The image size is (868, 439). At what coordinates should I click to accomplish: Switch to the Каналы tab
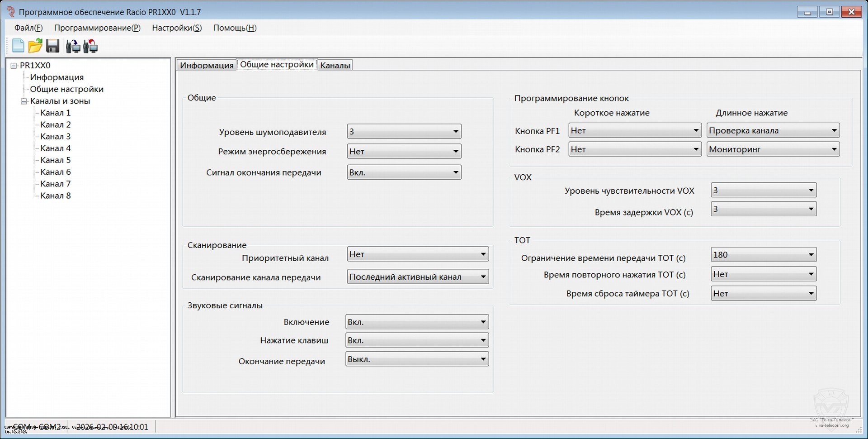(335, 65)
